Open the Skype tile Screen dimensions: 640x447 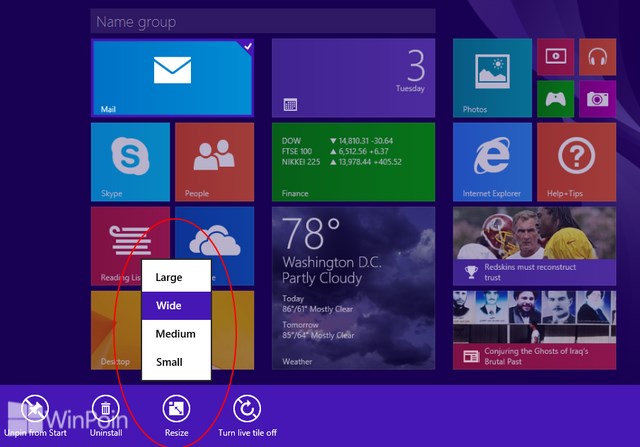tap(130, 162)
